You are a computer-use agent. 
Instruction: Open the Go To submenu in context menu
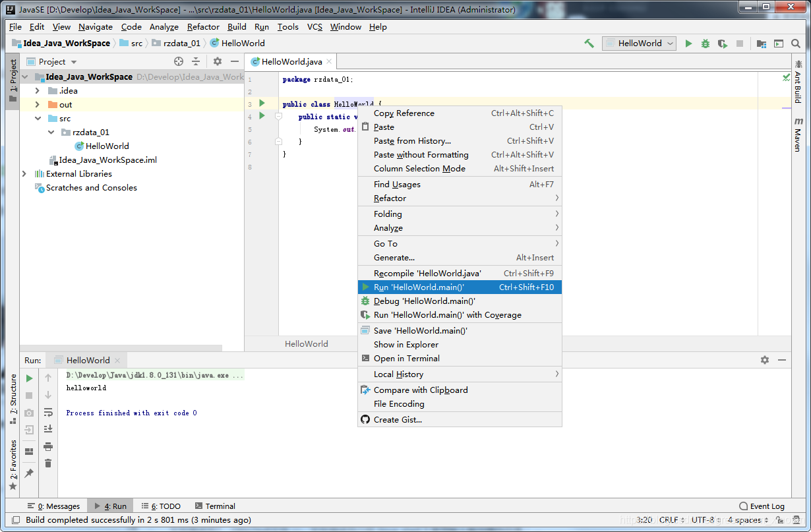[460, 243]
